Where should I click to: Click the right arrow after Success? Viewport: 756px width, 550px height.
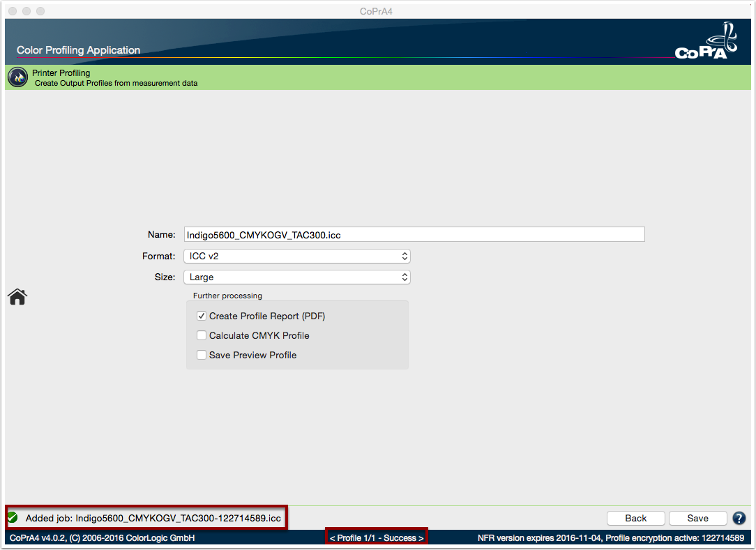pyautogui.click(x=421, y=538)
